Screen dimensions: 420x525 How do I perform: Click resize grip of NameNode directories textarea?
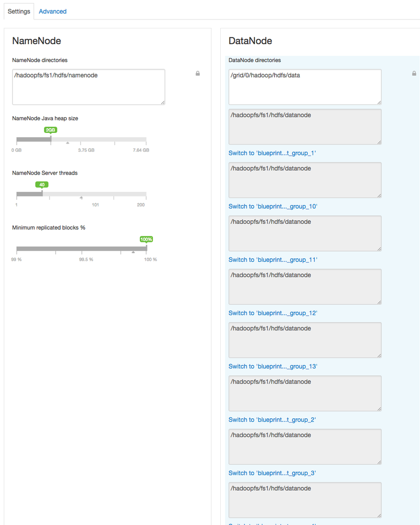click(x=162, y=102)
